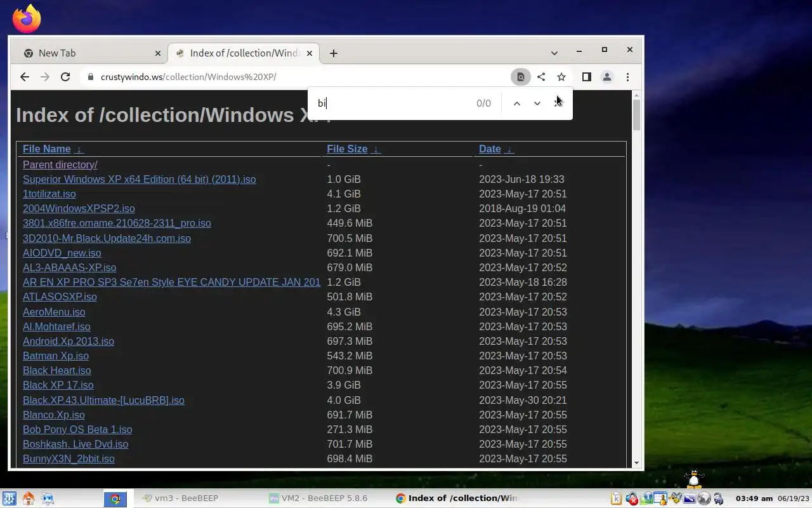Viewport: 812px width, 508px height.
Task: Click the Tux penguin desktop icon
Action: pyautogui.click(x=695, y=479)
